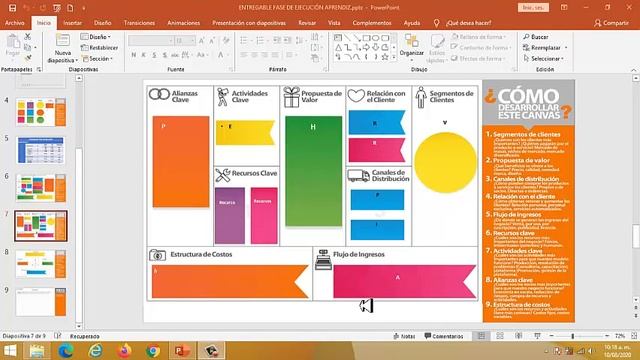Click Compartir to share the presentation
The image size is (640, 360).
click(611, 23)
